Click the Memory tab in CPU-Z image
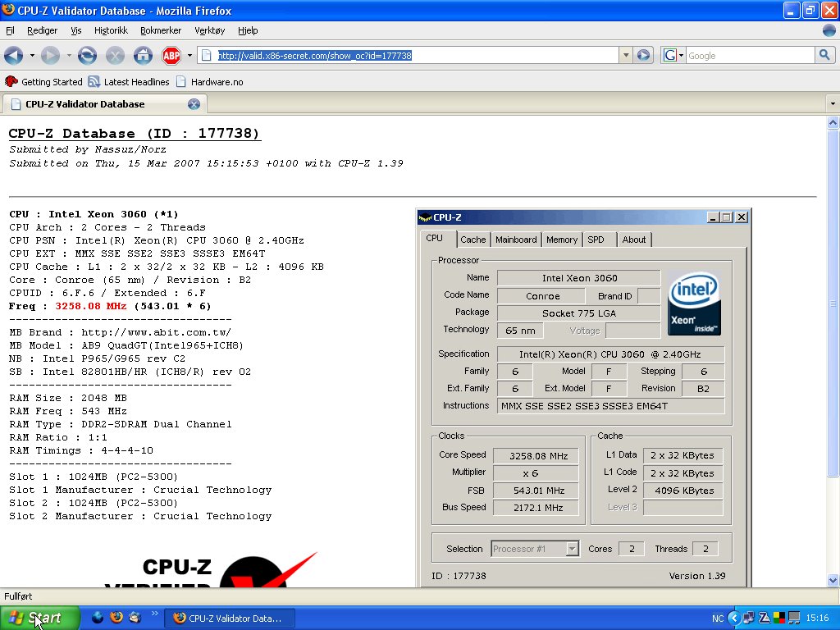The width and height of the screenshot is (840, 630). (x=561, y=240)
